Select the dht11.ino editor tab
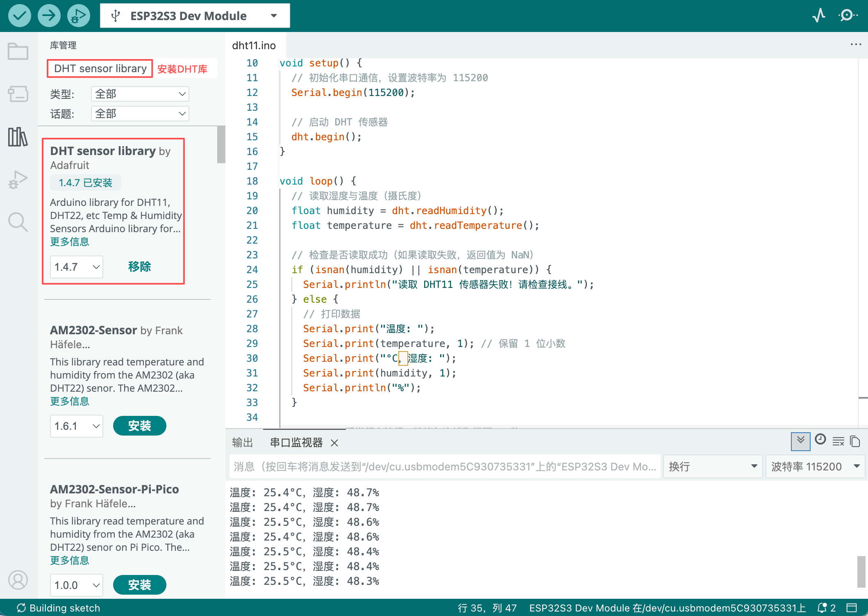The image size is (868, 616). [254, 46]
